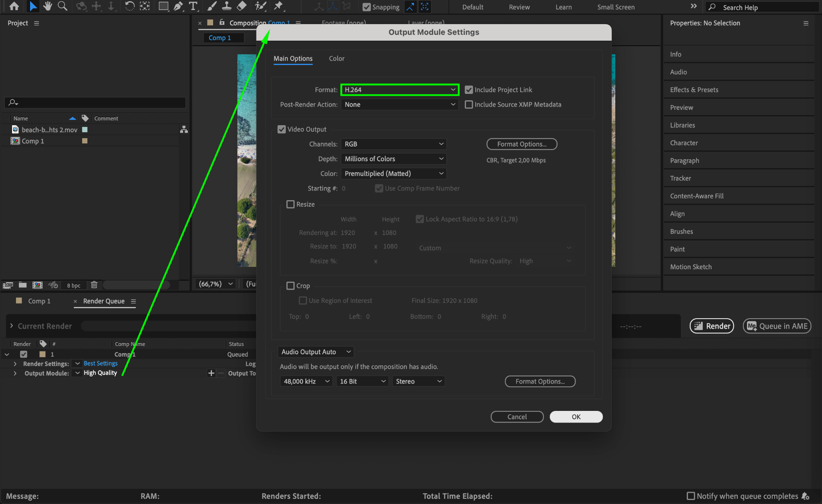Screen dimensions: 822x504
Task: Enable Include Source XMP Metadata
Action: pyautogui.click(x=469, y=105)
